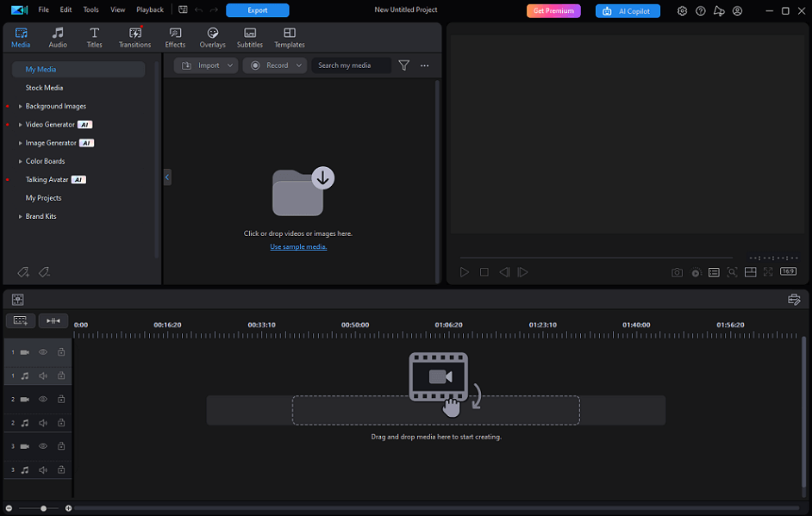Click the redo arrow icon
This screenshot has width=812, height=516.
(x=214, y=9)
